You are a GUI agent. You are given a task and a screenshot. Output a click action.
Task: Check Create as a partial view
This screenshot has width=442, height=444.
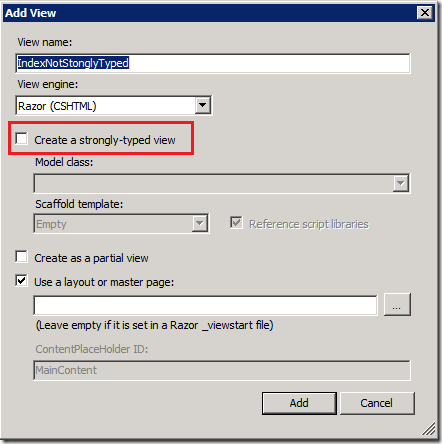pyautogui.click(x=21, y=257)
